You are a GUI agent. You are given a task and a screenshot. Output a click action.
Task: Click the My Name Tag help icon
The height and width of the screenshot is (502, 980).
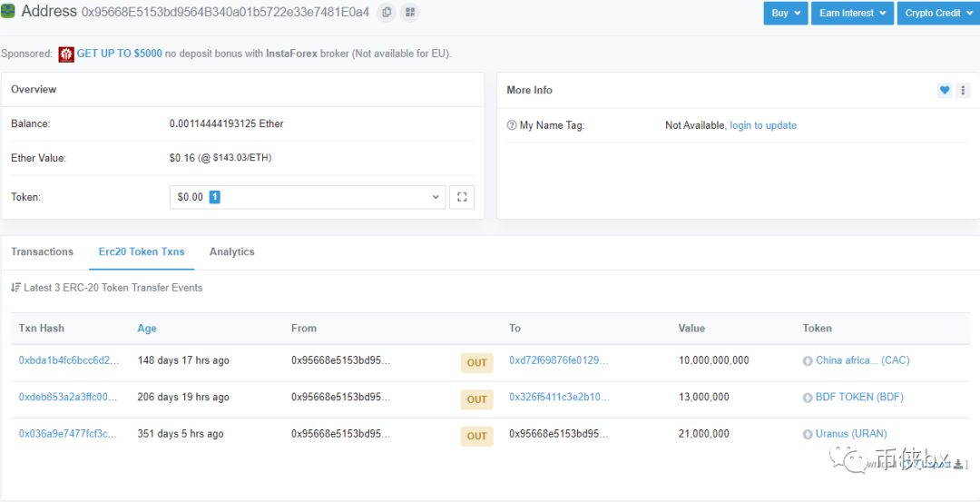tap(511, 125)
